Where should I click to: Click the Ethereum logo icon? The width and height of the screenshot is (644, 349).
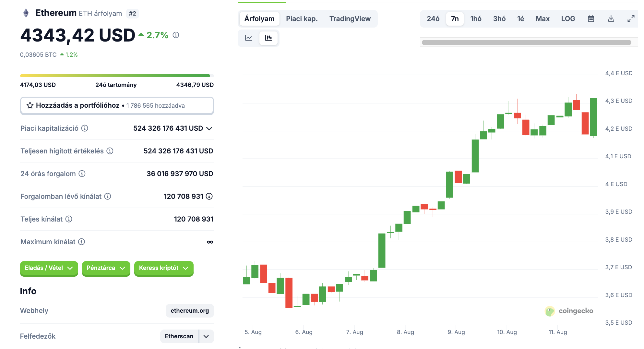coord(27,13)
